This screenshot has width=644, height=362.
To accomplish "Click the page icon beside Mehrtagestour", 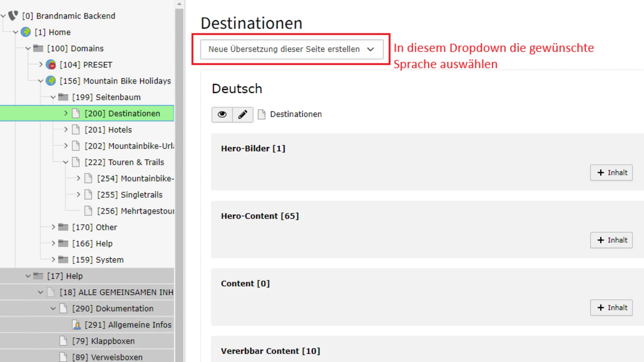I will click(x=89, y=211).
